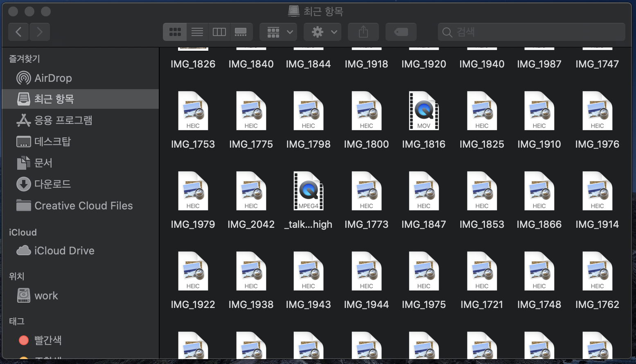
Task: Select the IMG_1762 HEIC file icon
Action: [x=598, y=271]
